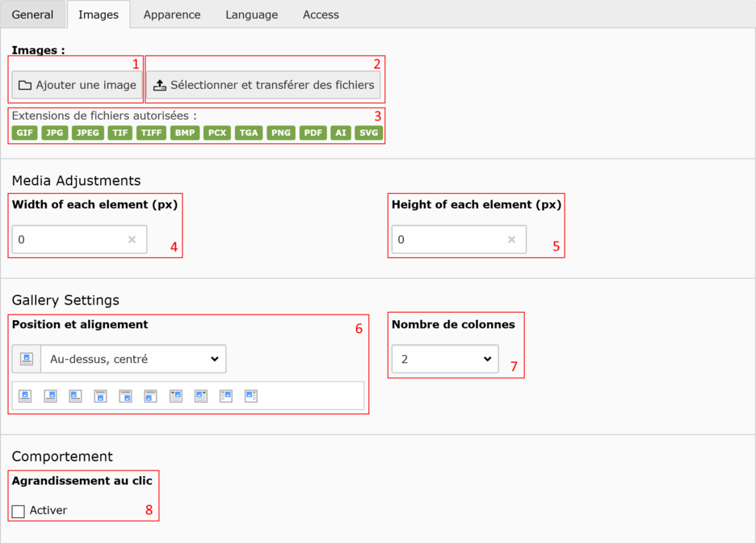Screen dimensions: 756x544
Task: Choose the sixth alignment icon, below left
Action: coord(150,396)
